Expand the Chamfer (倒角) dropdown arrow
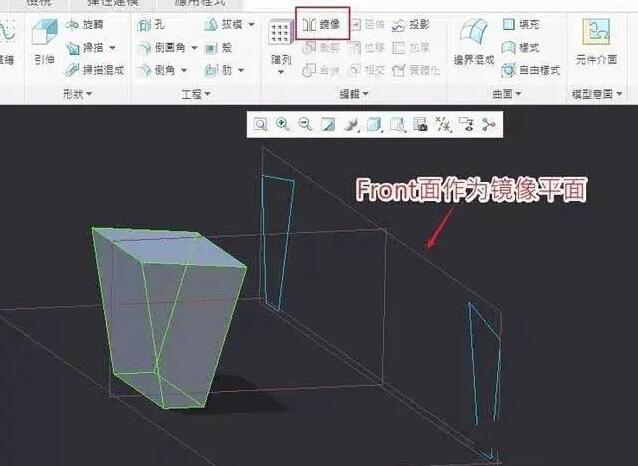Viewport: 638px width, 466px height. [184, 71]
